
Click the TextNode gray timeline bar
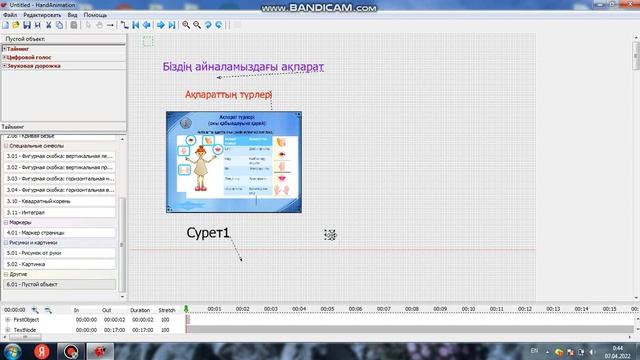(x=409, y=329)
